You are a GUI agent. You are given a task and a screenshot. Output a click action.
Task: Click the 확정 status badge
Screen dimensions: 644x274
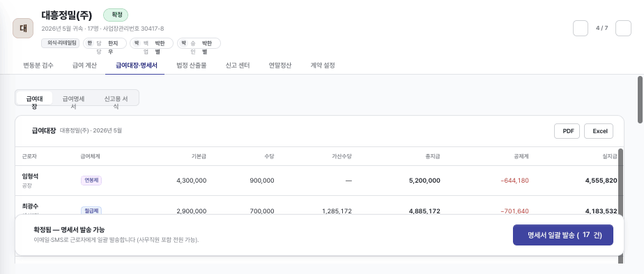point(116,15)
